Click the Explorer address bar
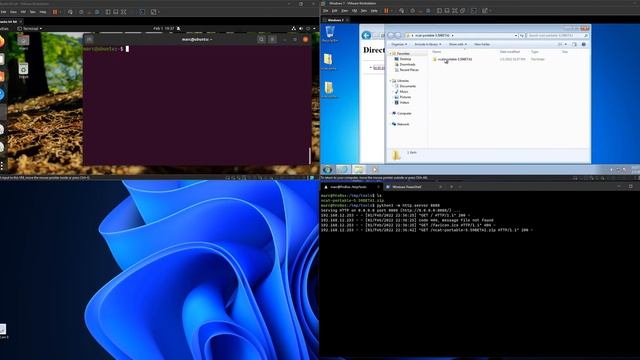Viewport: 640px width, 360px height. pos(461,36)
